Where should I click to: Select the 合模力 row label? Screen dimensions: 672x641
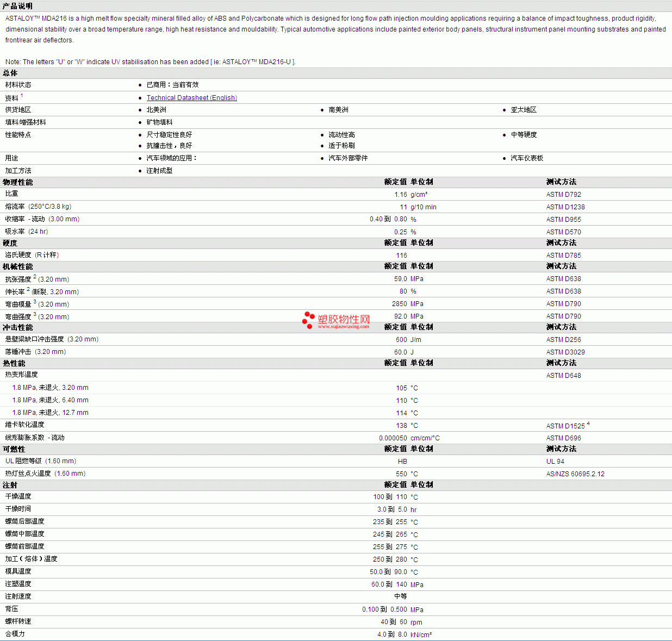(15, 634)
